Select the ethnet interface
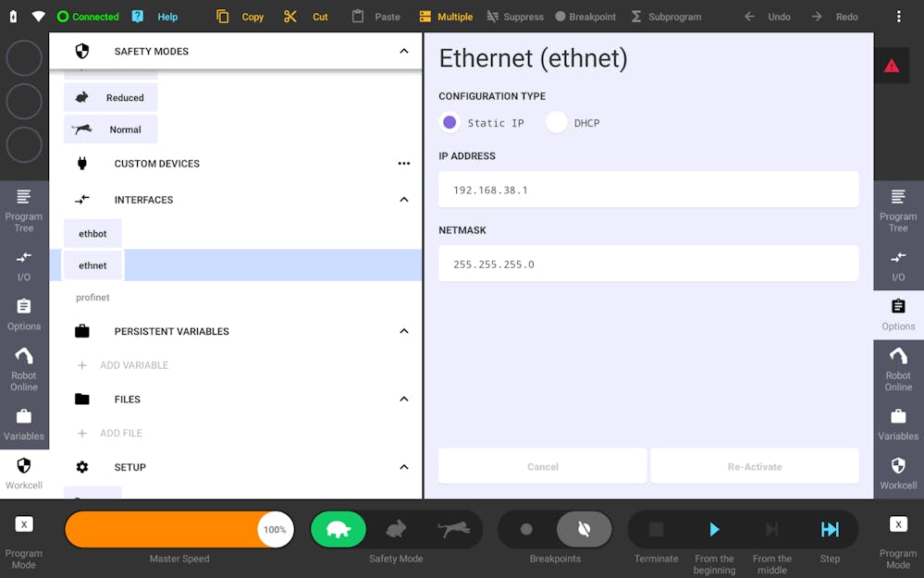The width and height of the screenshot is (924, 578). click(x=93, y=265)
